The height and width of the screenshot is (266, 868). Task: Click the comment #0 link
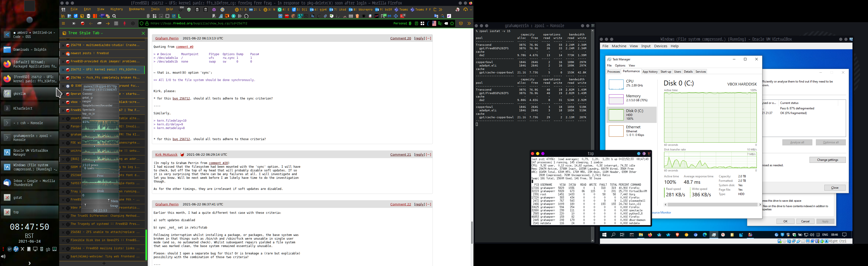click(x=185, y=47)
